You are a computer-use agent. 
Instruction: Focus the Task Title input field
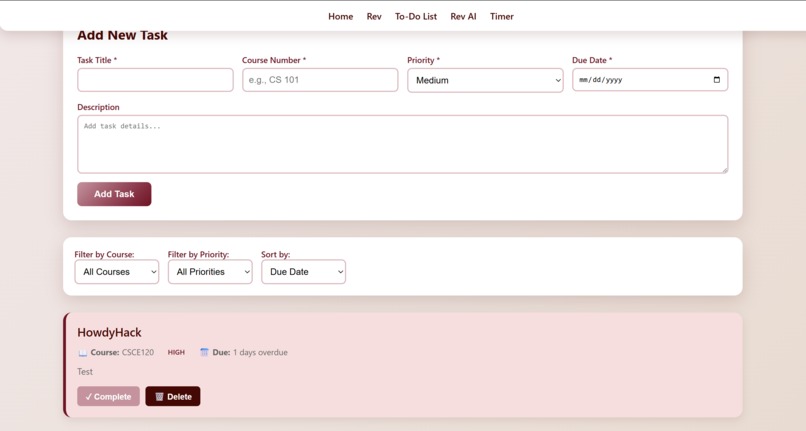click(155, 80)
